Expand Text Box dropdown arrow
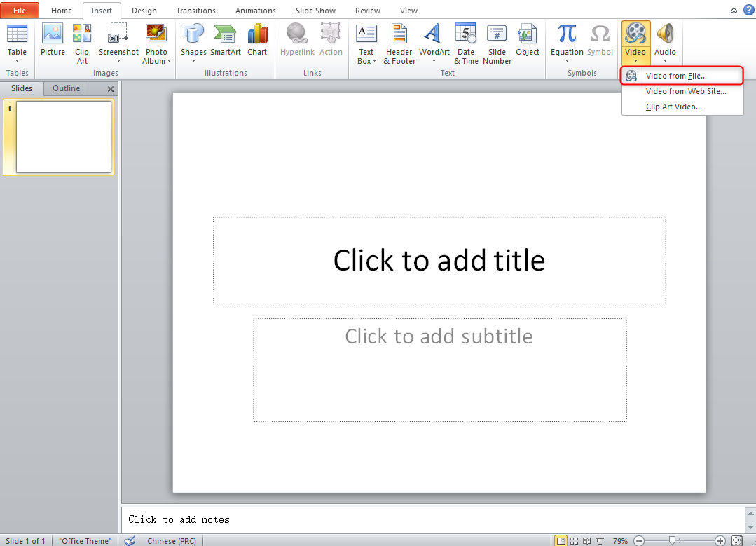 375,61
